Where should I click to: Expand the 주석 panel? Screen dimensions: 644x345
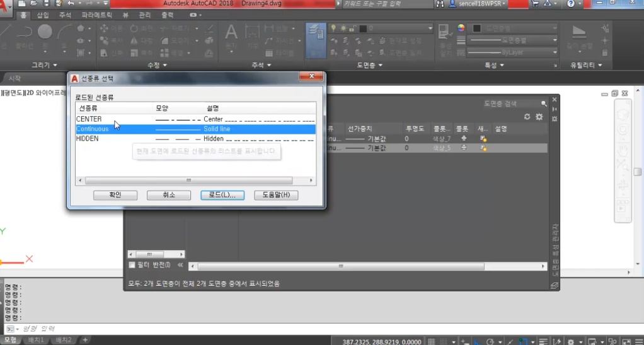click(262, 65)
